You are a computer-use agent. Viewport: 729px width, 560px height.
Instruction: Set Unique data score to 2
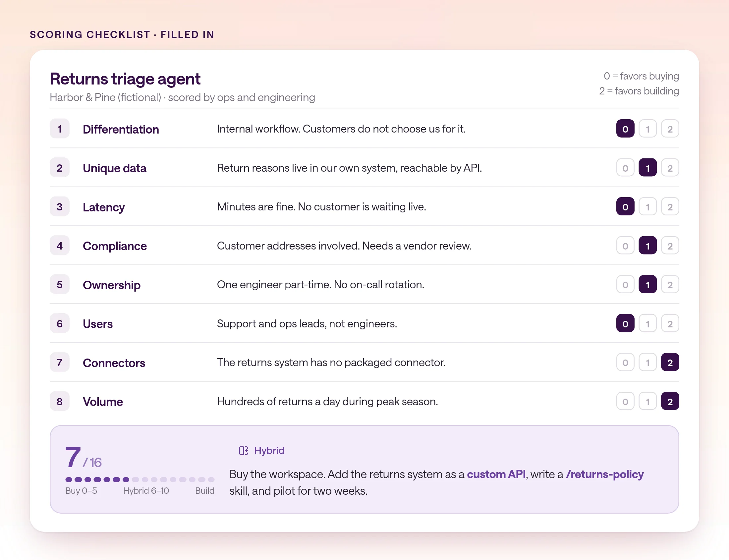tap(670, 168)
